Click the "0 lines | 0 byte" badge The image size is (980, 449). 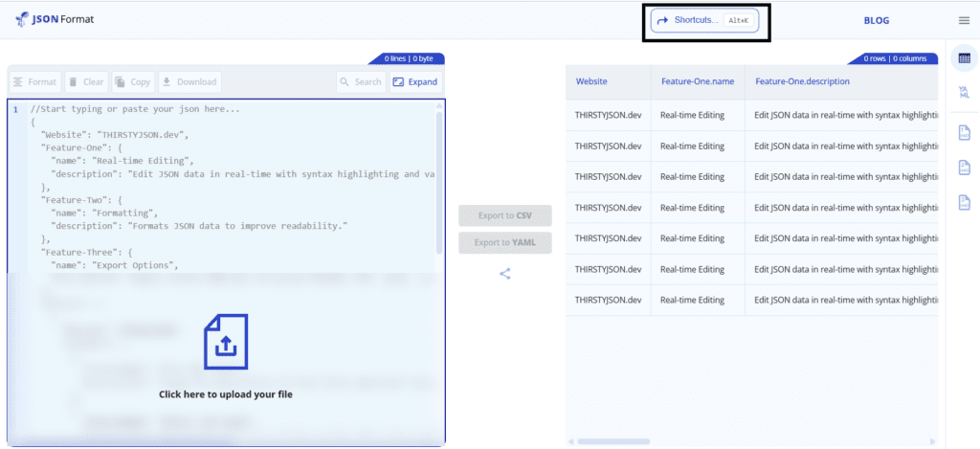(x=408, y=58)
